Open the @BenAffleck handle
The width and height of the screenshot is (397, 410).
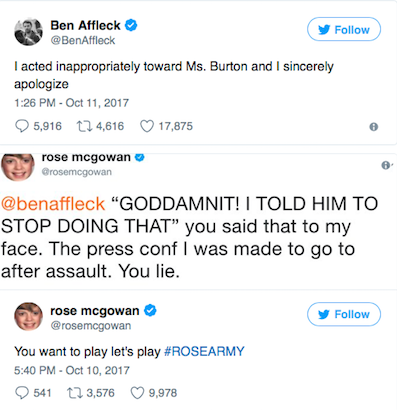pyautogui.click(x=83, y=40)
